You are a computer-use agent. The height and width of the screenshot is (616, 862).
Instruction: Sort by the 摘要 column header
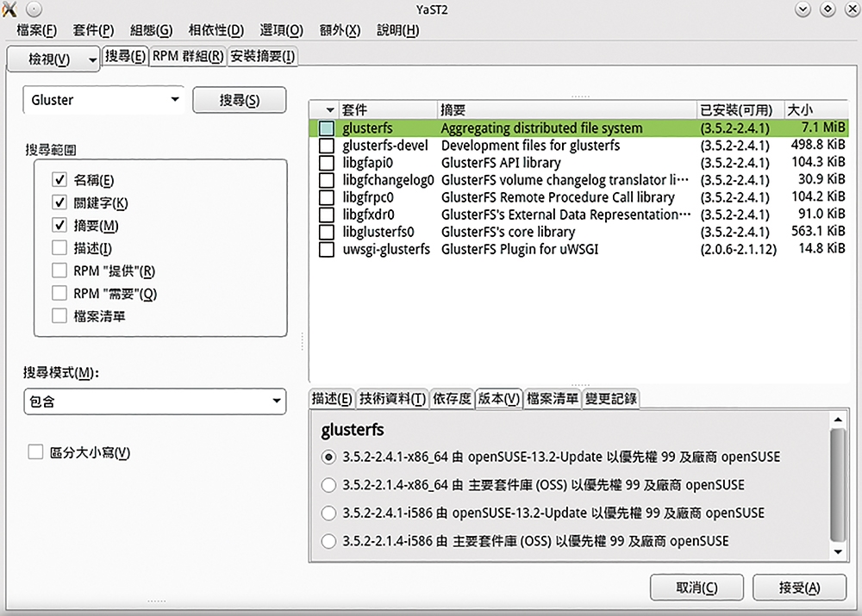pos(567,110)
